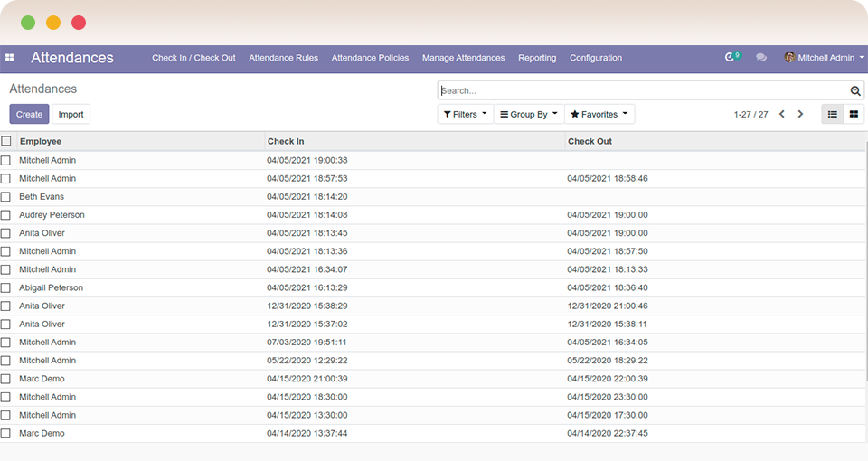Click check-in 07/03/2020 19:51:11
Viewport: 868px width, 461px height.
pyautogui.click(x=307, y=342)
